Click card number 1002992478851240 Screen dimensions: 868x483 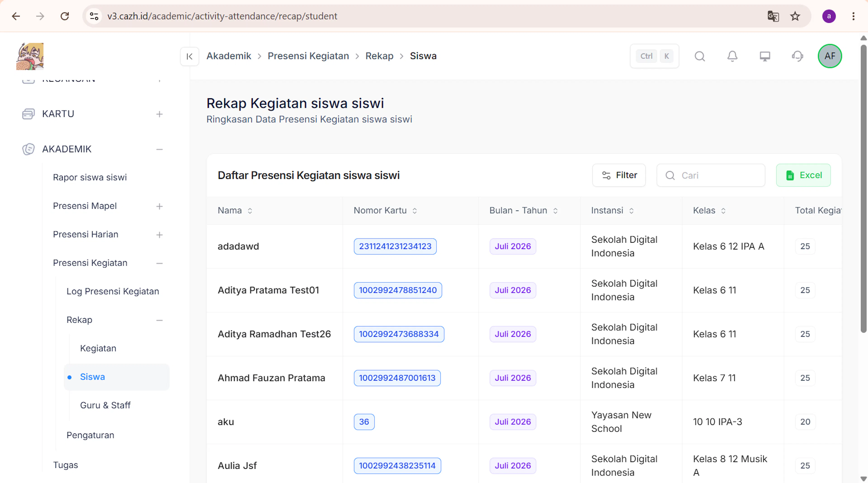coord(398,290)
